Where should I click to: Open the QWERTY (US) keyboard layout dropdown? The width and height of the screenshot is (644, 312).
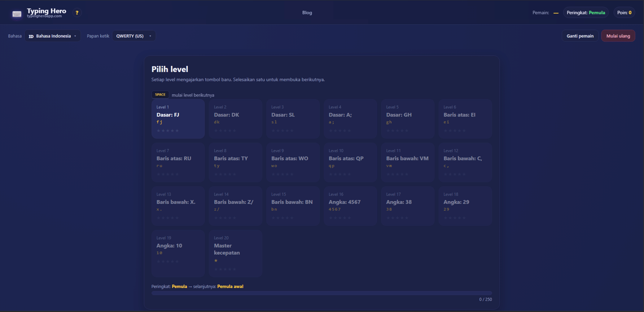(x=134, y=36)
